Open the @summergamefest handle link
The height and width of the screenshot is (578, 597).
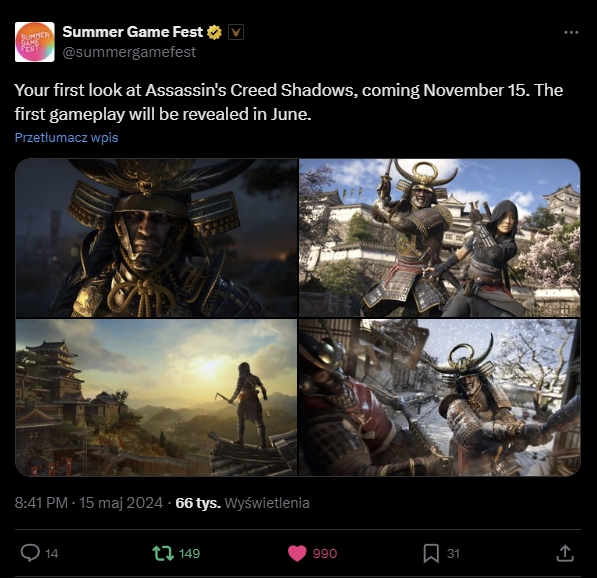click(x=129, y=52)
